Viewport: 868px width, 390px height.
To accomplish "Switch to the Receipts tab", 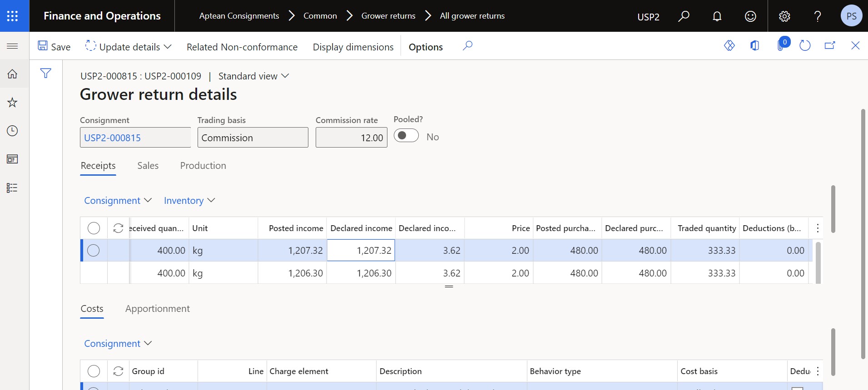I will pyautogui.click(x=98, y=166).
